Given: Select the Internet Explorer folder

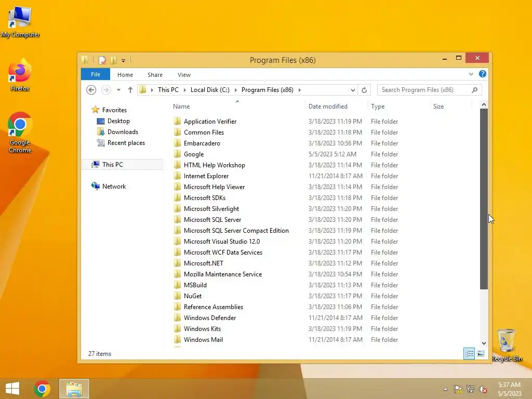Looking at the screenshot, I should pos(206,176).
